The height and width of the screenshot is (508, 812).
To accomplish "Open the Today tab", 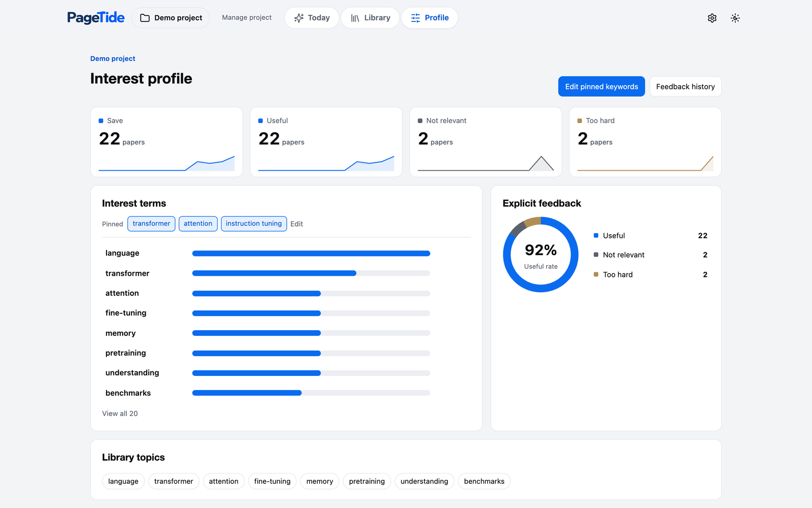I will (312, 18).
